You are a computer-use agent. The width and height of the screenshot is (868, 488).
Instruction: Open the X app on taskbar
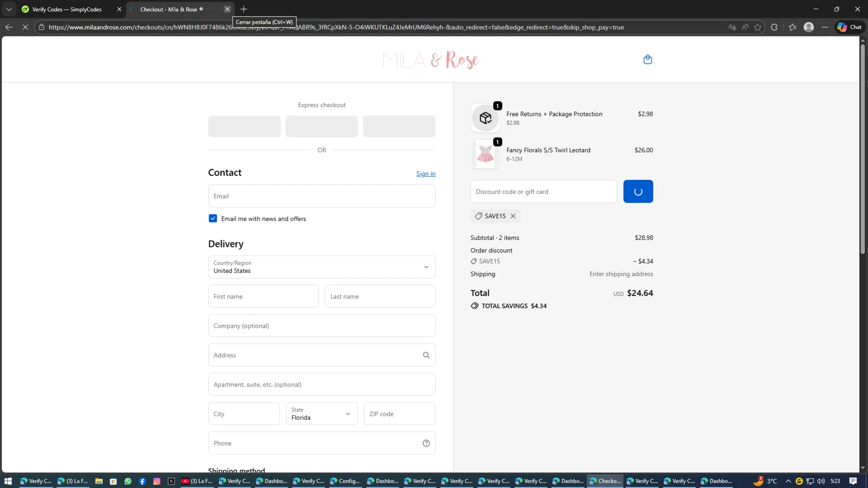[x=171, y=481]
